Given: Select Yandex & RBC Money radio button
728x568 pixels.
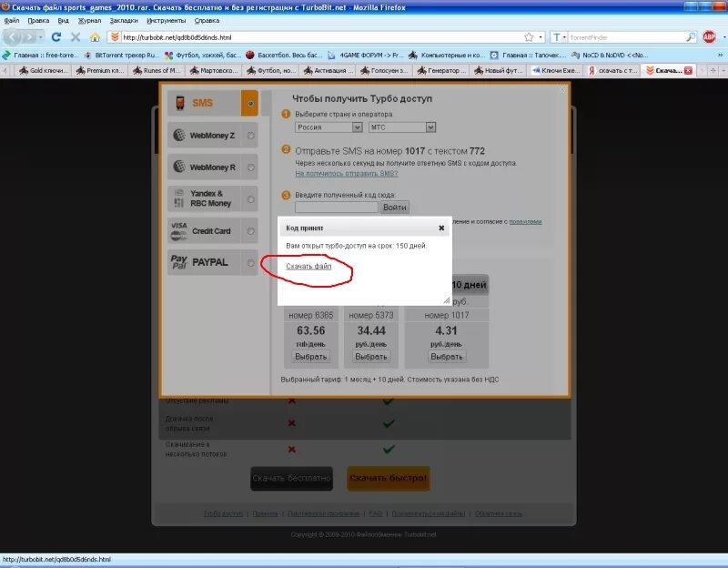Looking at the screenshot, I should 251,199.
